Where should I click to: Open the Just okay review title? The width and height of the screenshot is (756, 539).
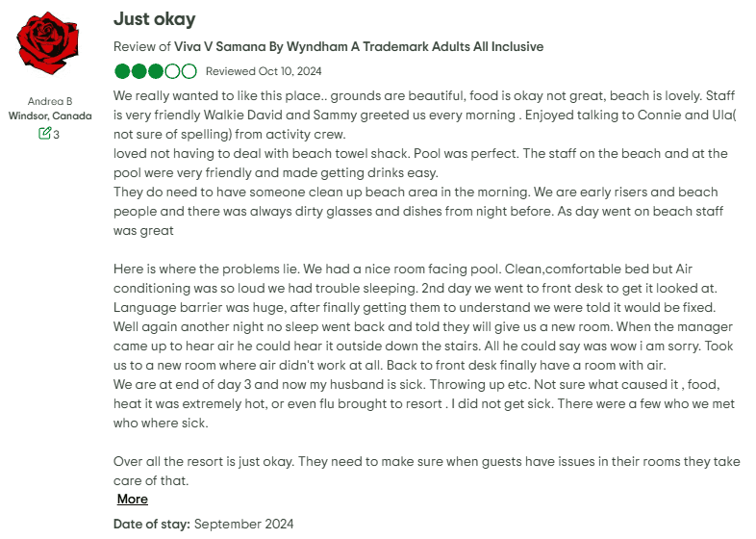(x=154, y=19)
